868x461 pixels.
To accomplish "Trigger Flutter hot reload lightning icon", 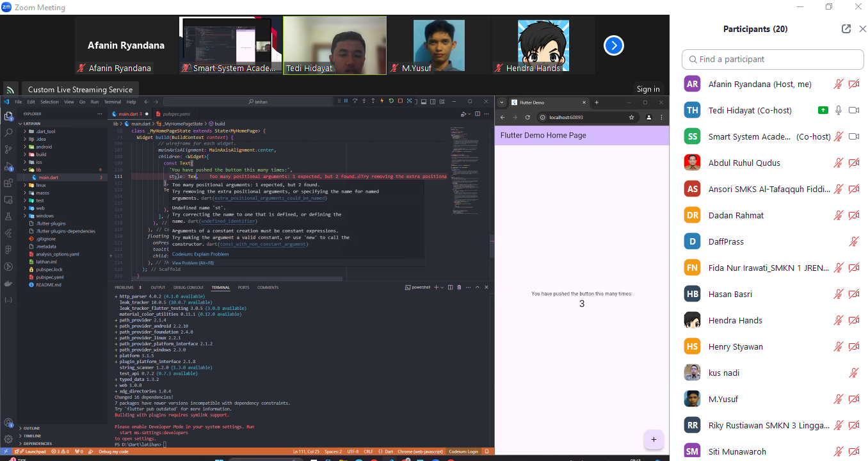I will 382,101.
